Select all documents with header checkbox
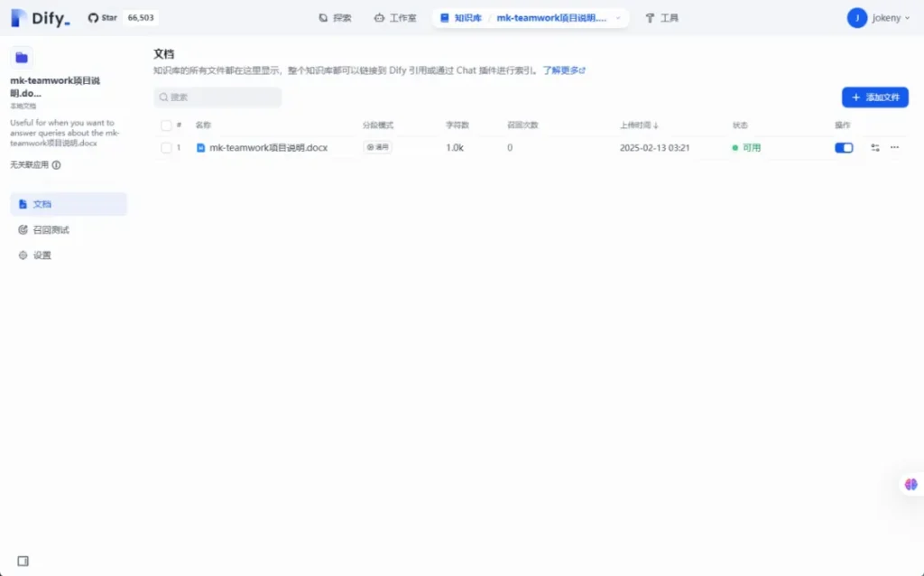This screenshot has height=576, width=924. click(x=166, y=125)
